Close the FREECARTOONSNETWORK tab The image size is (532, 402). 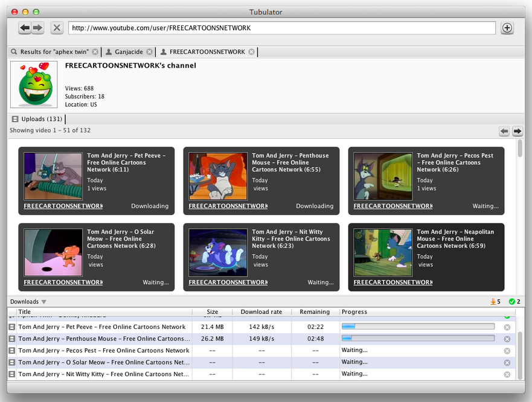pyautogui.click(x=251, y=52)
